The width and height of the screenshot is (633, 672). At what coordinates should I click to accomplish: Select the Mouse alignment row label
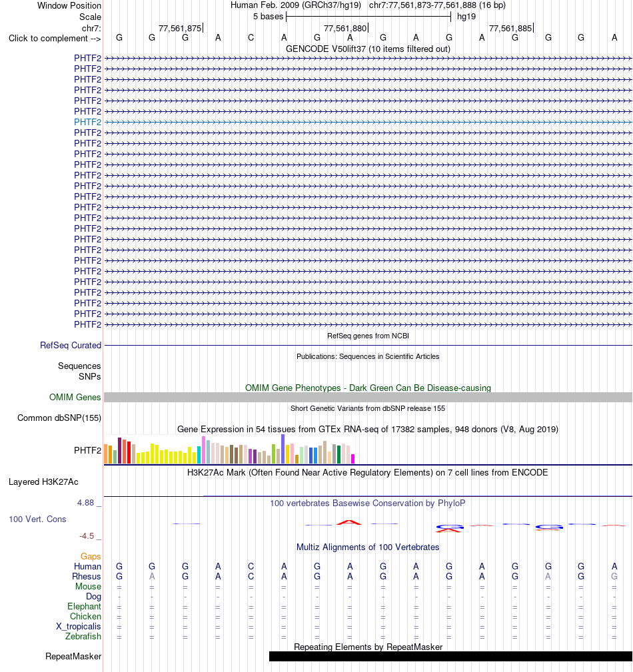click(89, 586)
